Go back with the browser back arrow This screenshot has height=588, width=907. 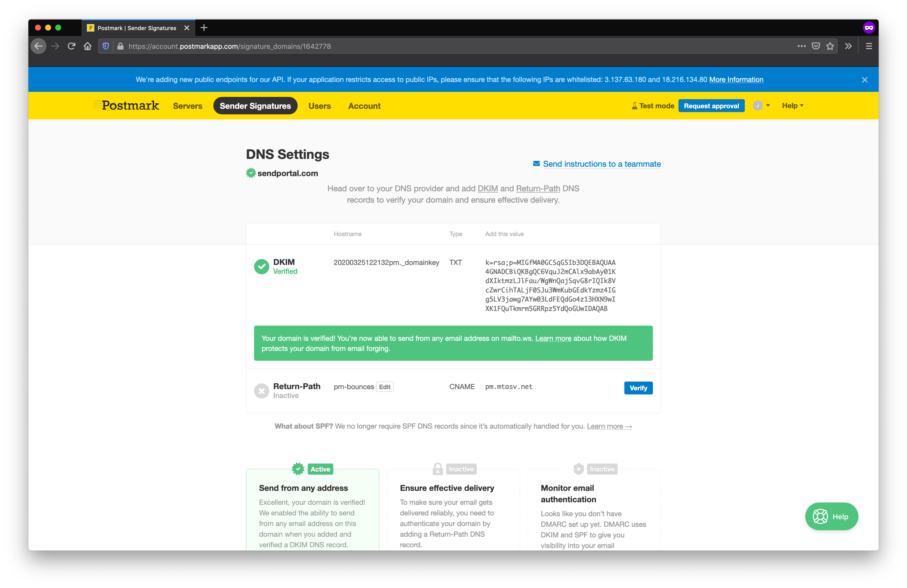coord(38,46)
